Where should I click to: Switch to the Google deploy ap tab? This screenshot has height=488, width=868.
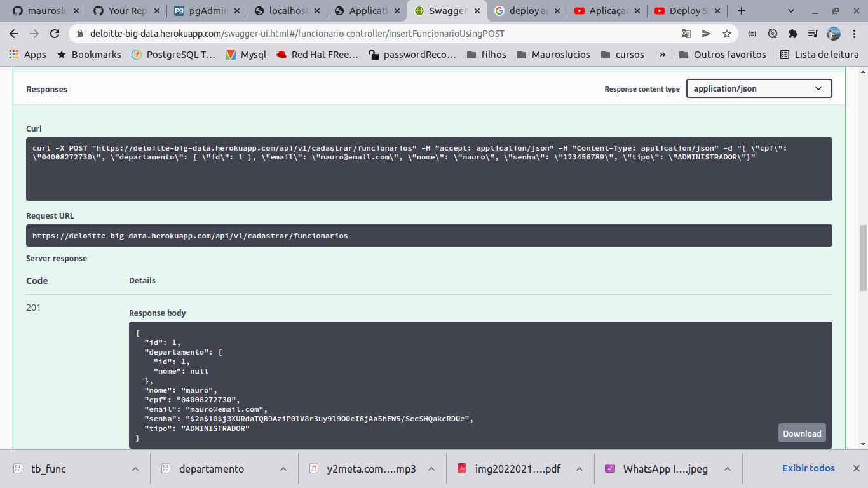[x=527, y=11]
